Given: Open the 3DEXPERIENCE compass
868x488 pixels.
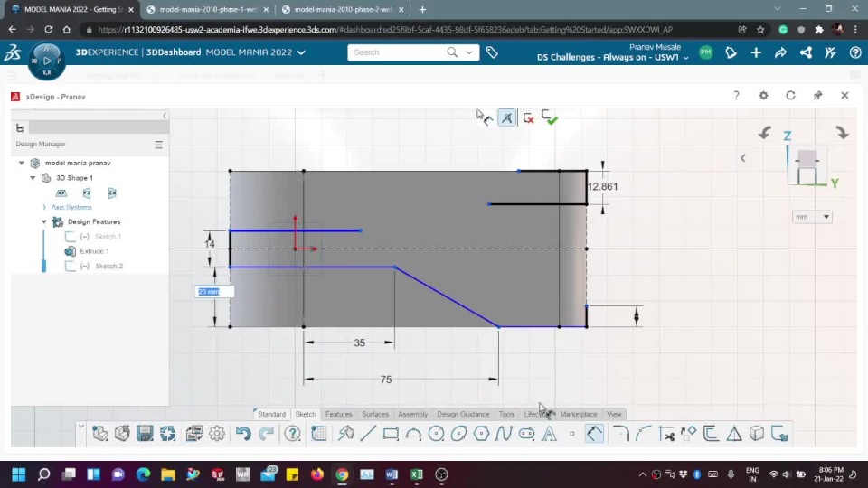Looking at the screenshot, I should tap(47, 61).
